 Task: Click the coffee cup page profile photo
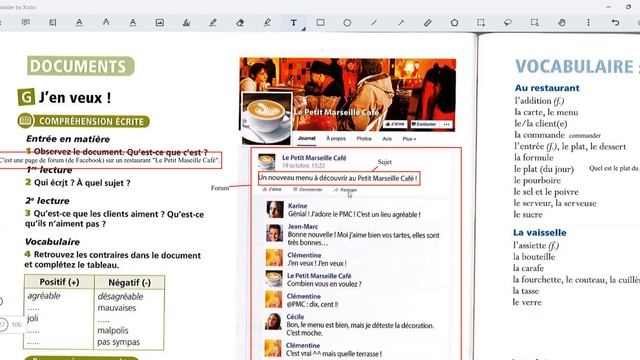pos(267,118)
